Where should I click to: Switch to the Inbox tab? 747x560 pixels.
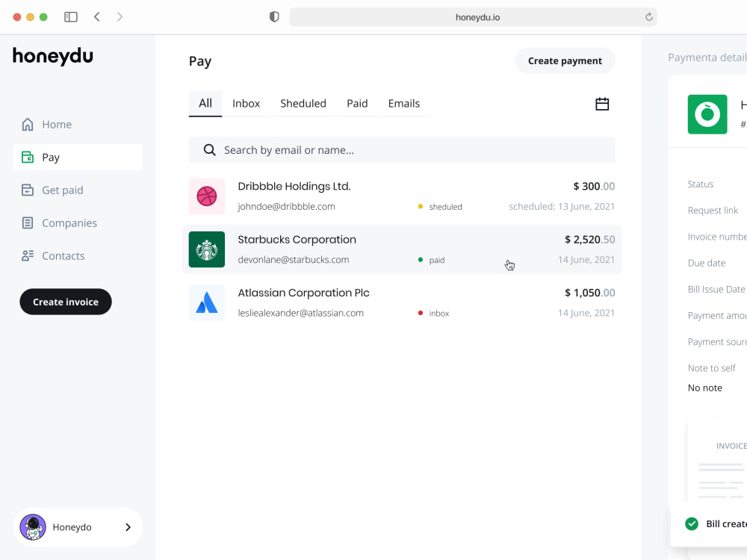point(247,103)
